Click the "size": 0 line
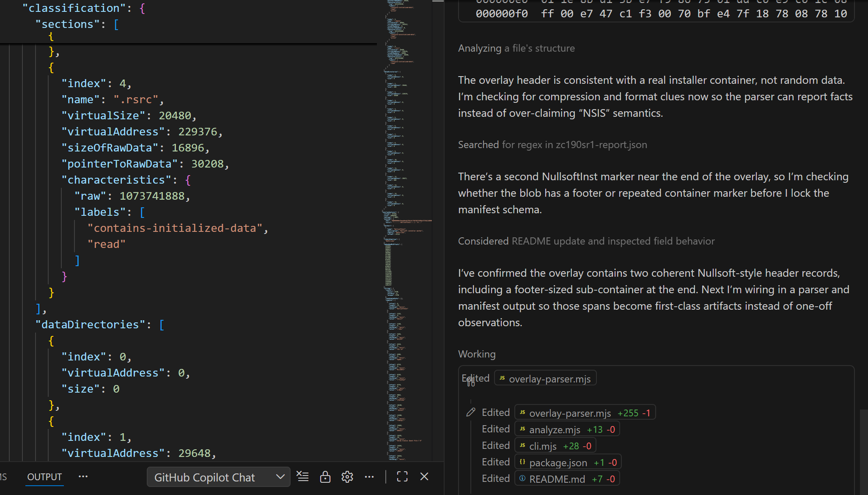 click(x=91, y=389)
